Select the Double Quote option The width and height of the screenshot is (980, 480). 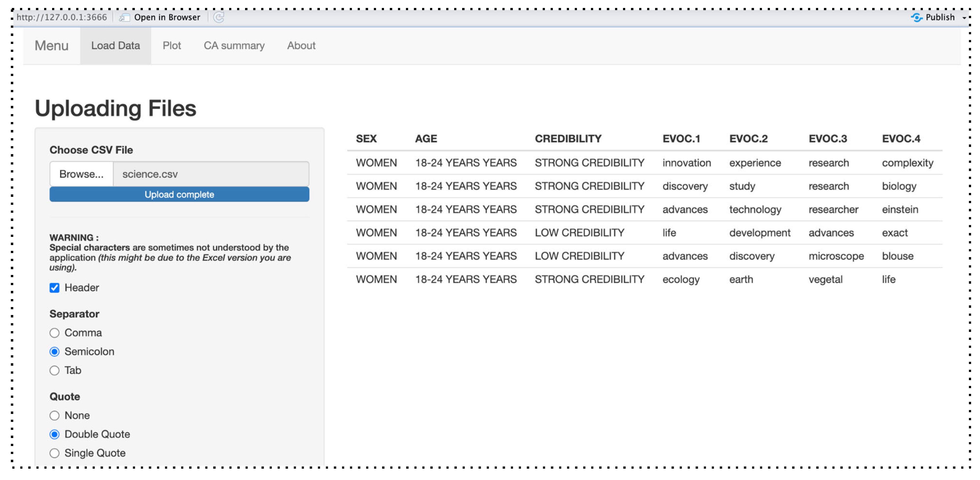pos(55,434)
